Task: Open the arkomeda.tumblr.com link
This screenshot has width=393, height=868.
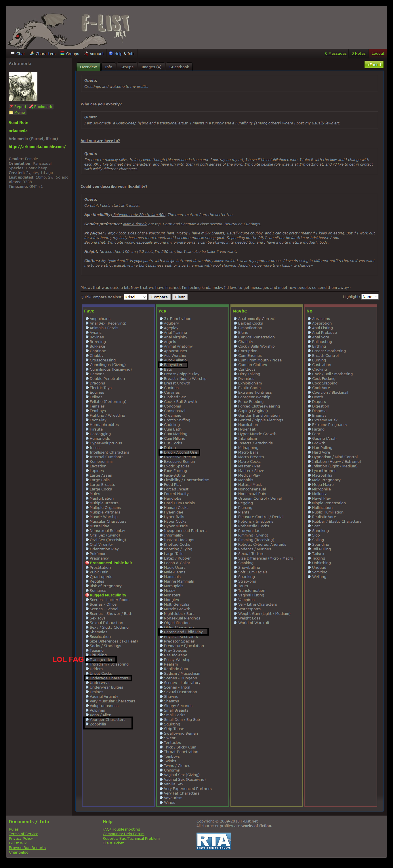Action: 37,147
